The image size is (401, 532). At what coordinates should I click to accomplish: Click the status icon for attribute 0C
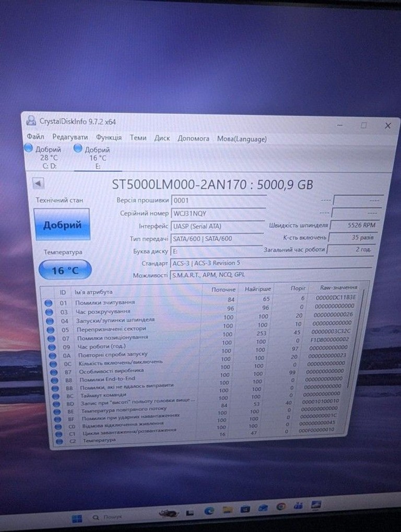[x=54, y=364]
